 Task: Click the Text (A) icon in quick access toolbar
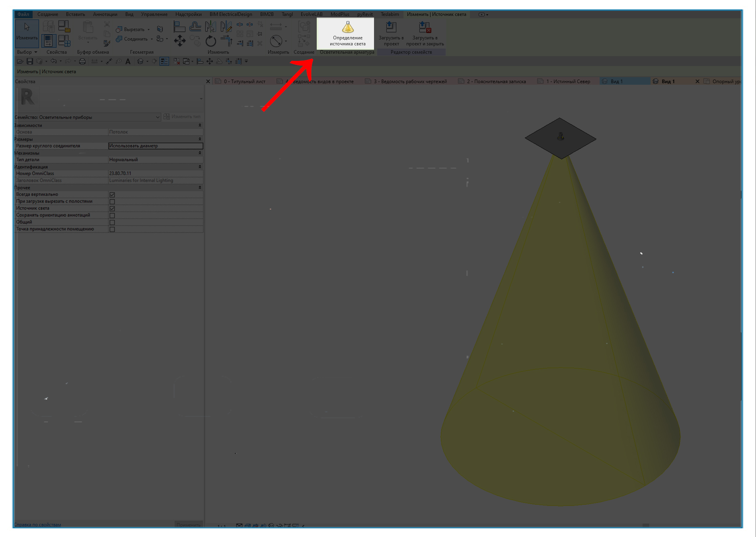pos(128,61)
